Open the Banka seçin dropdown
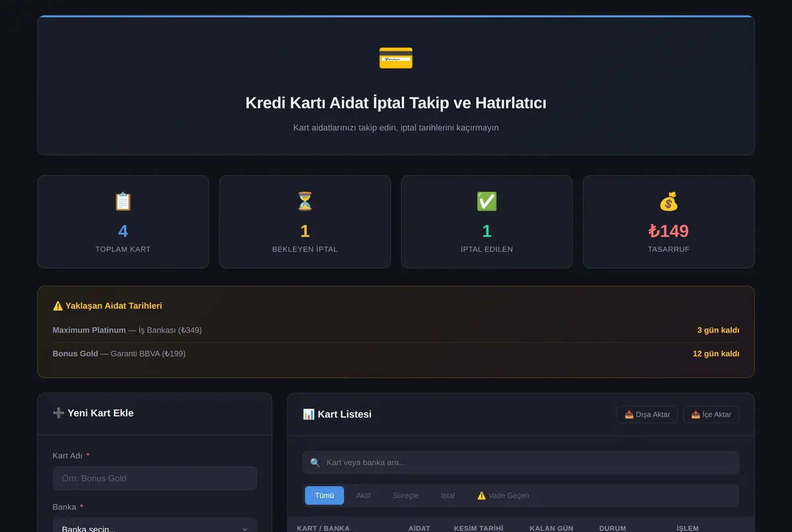The height and width of the screenshot is (532, 792). [154, 525]
